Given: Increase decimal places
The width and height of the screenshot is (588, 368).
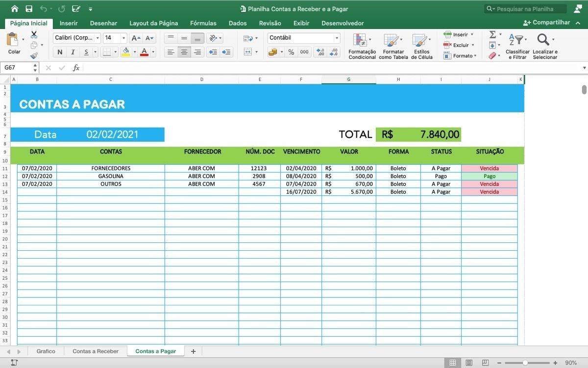Looking at the screenshot, I should pos(320,52).
